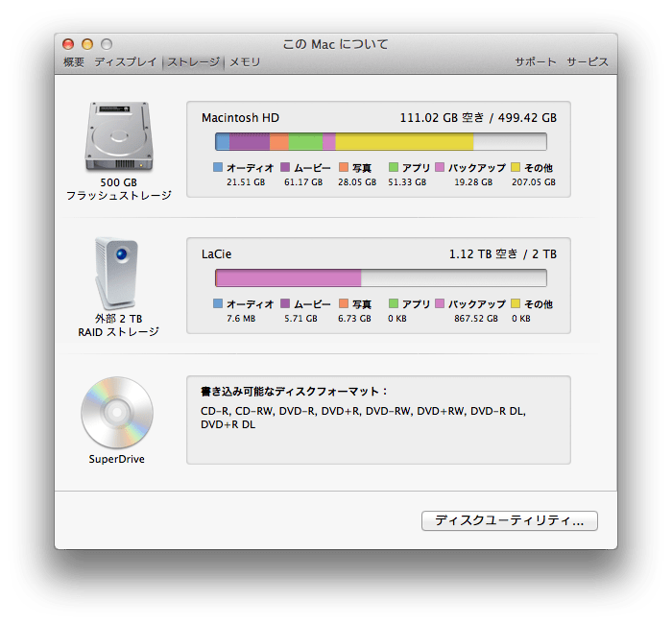Click Macintosh HD purple ムービー legend swatch

pyautogui.click(x=285, y=167)
